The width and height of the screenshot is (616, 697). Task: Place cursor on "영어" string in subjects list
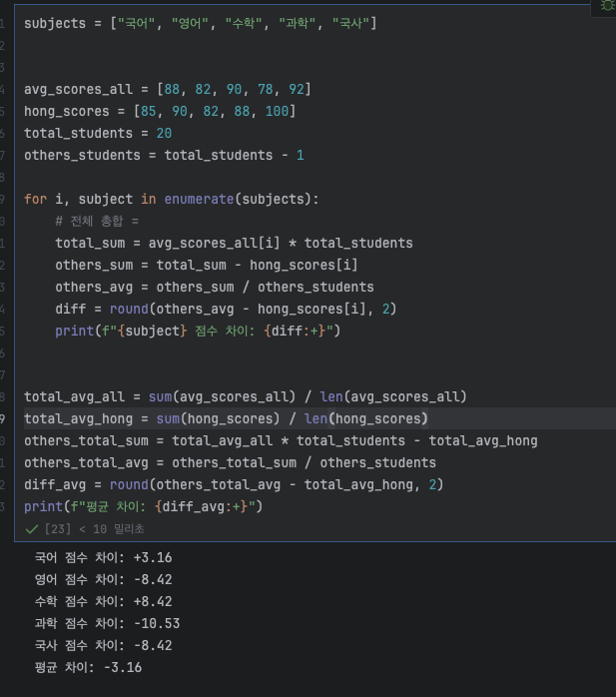click(191, 23)
